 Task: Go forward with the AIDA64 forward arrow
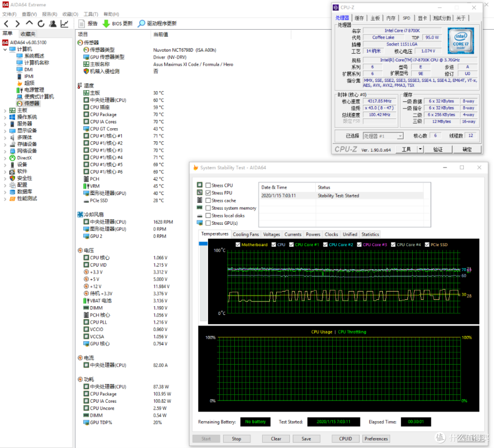(17, 24)
